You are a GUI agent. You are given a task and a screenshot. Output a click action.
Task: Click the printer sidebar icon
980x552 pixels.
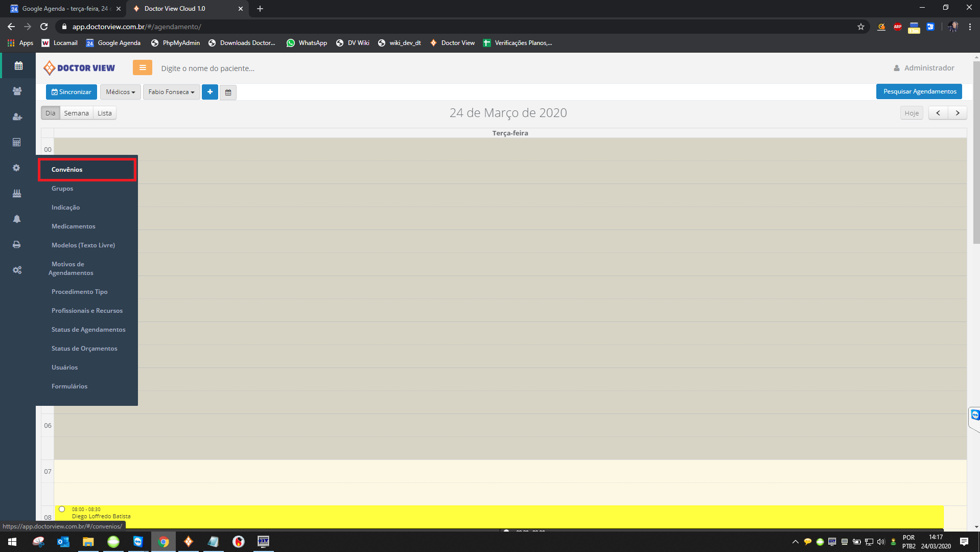tap(17, 244)
